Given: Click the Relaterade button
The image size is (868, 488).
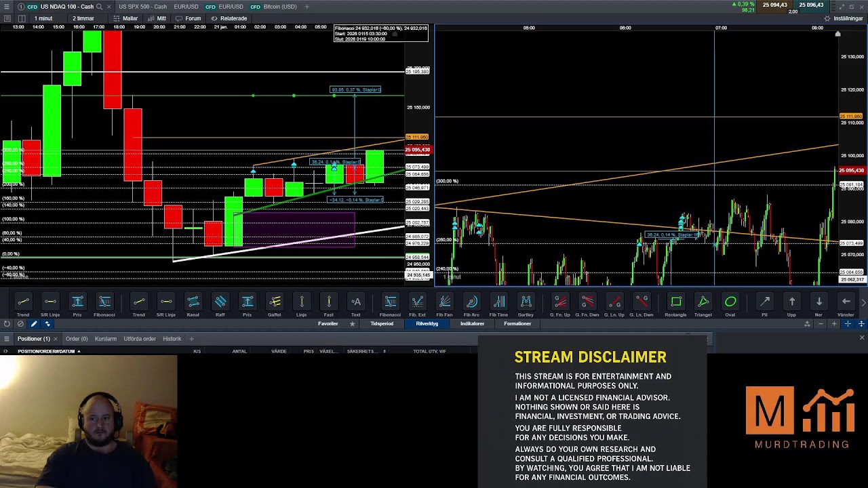Looking at the screenshot, I should (229, 18).
